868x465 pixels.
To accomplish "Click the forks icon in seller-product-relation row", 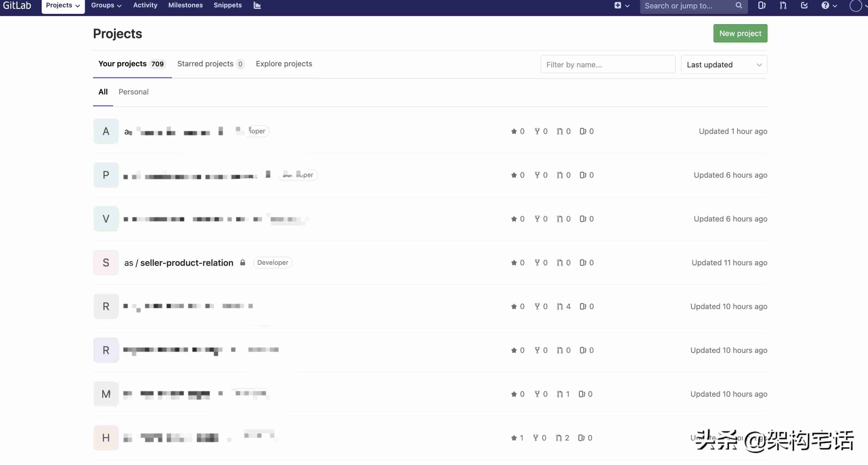I will [x=537, y=262].
